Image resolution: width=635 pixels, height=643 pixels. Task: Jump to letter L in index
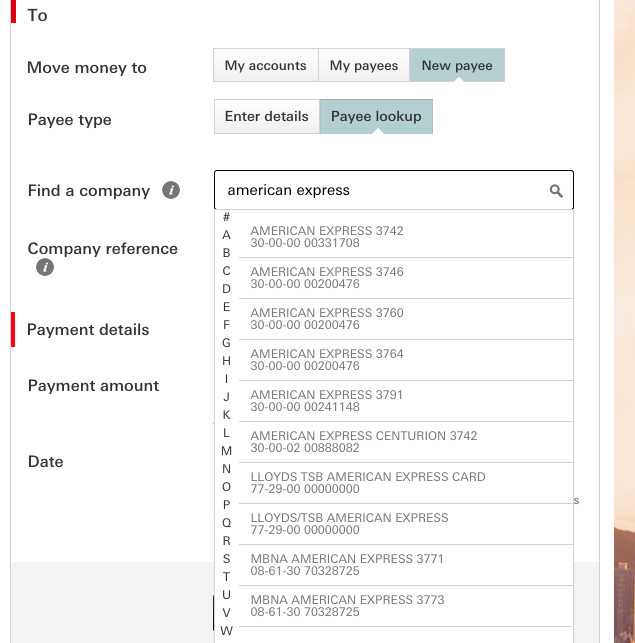226,433
